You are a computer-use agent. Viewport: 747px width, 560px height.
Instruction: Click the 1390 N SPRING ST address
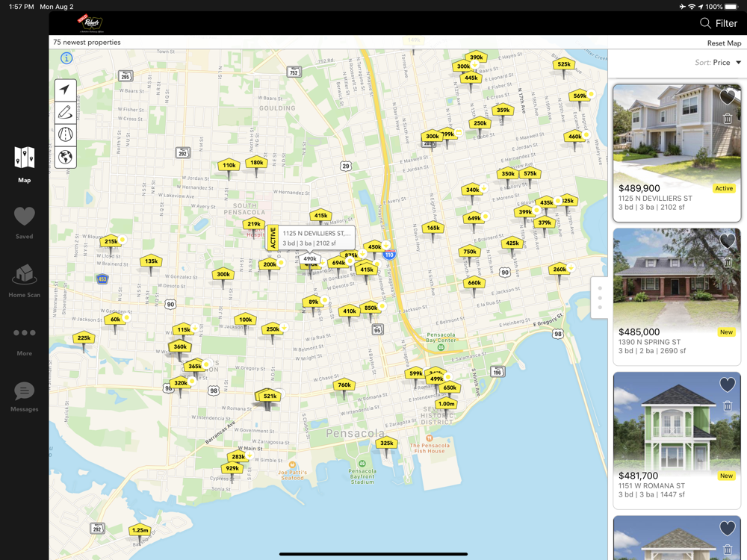[x=649, y=342]
